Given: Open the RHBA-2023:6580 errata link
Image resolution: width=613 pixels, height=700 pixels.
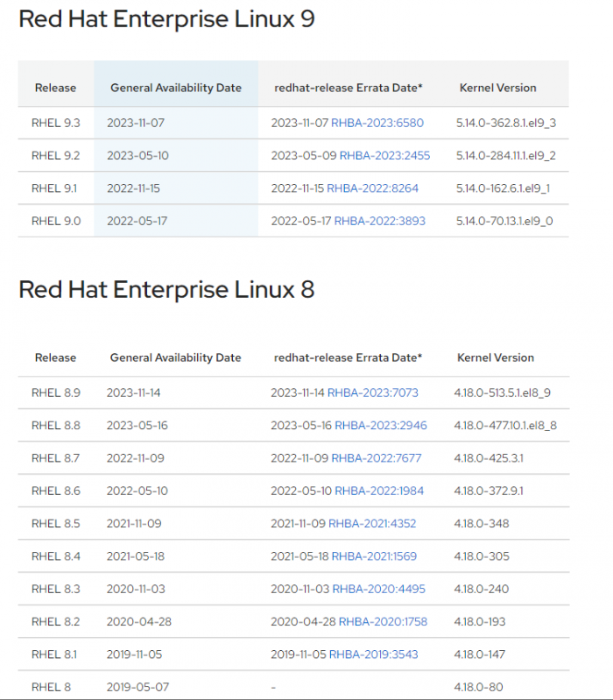Looking at the screenshot, I should [377, 123].
